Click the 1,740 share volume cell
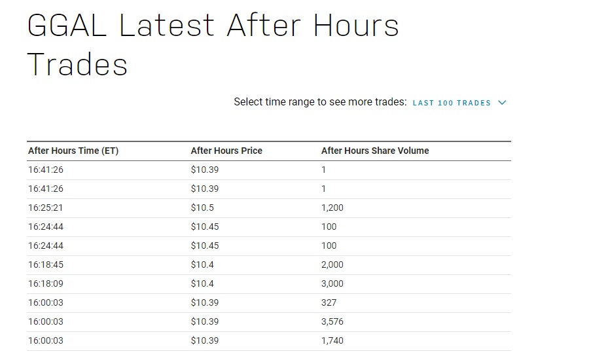 point(332,340)
